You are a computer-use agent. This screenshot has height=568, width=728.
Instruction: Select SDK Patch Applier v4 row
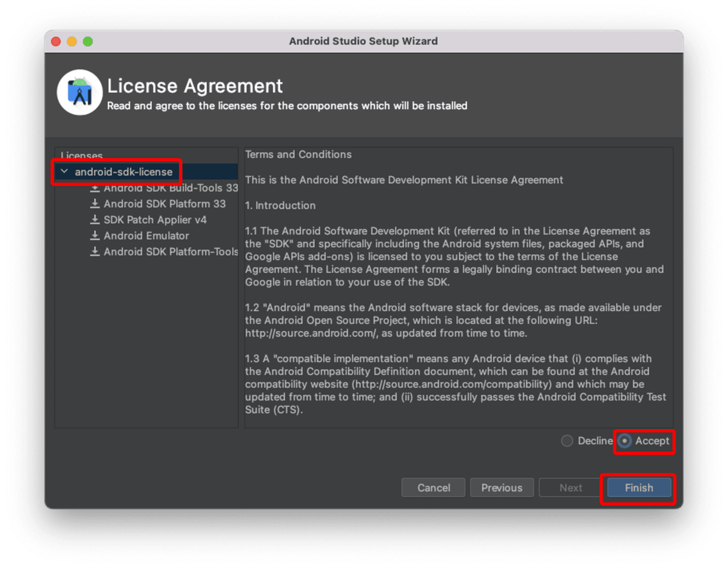(x=146, y=219)
